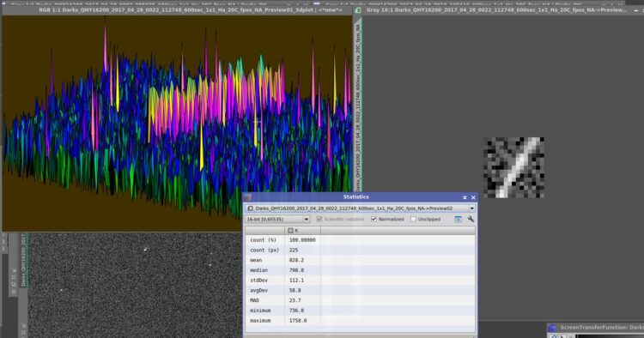The width and height of the screenshot is (644, 338).
Task: Click the ScreenTransferFunction window icon
Action: tap(553, 328)
